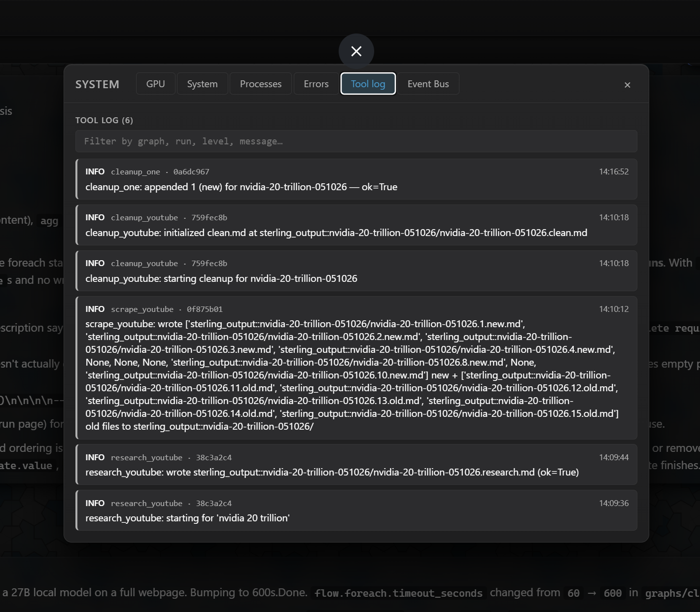
Task: Click the TOOL LOG (6) heading
Action: click(x=104, y=120)
